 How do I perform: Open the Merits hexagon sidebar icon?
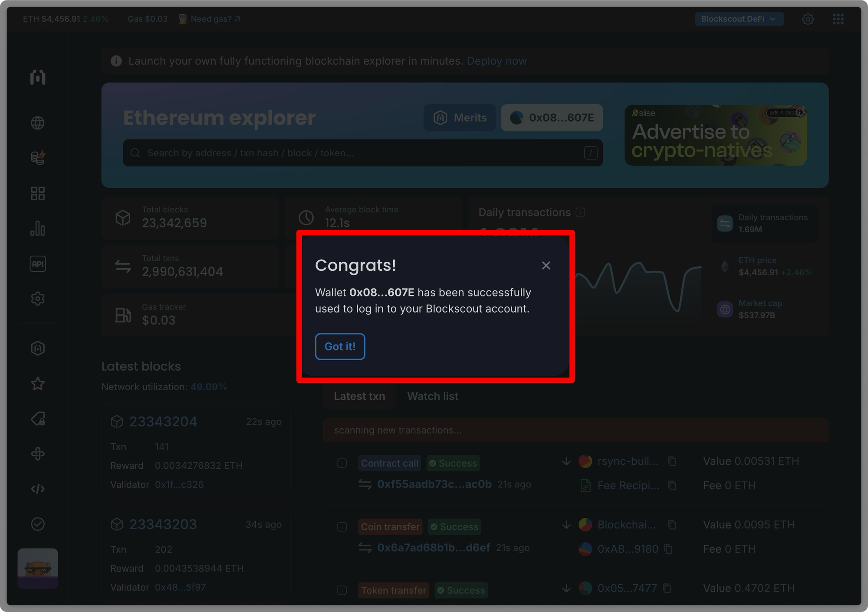pos(38,348)
